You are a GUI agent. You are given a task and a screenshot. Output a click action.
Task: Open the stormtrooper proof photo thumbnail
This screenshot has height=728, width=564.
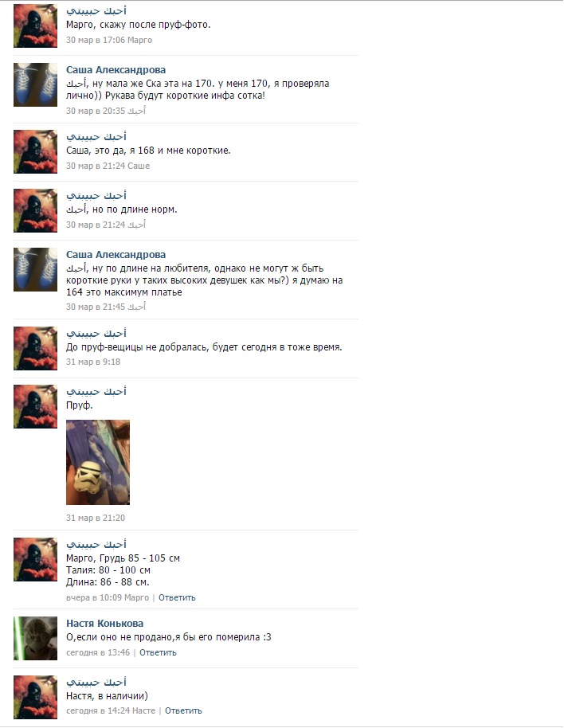[98, 462]
